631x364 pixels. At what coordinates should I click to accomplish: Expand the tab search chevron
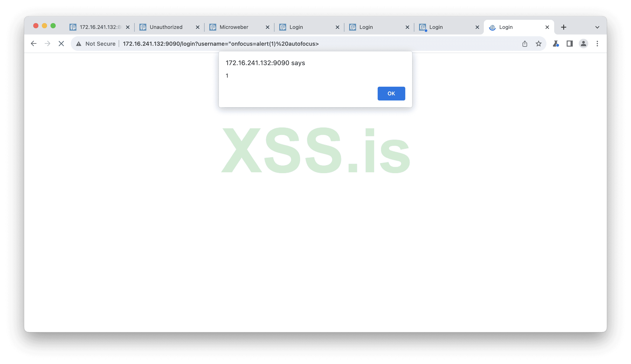[597, 27]
